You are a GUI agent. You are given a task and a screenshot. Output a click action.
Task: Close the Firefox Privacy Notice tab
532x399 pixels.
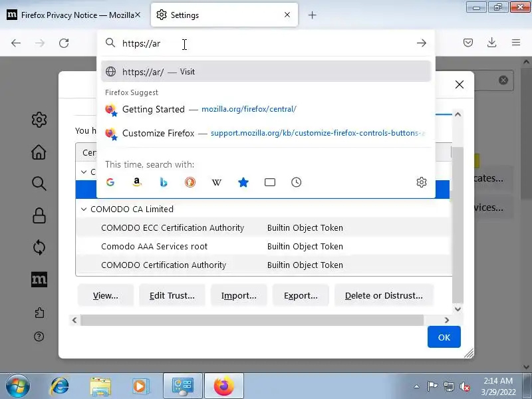coord(138,15)
